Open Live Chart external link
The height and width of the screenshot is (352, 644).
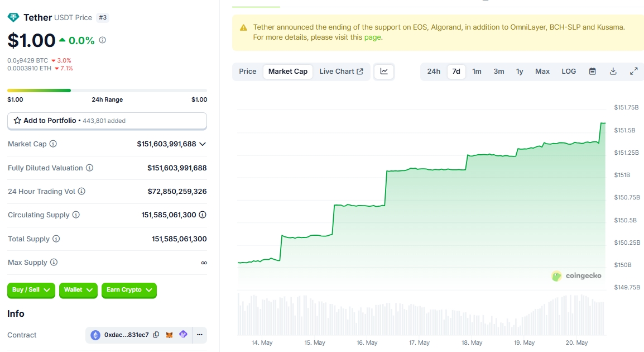click(x=342, y=71)
